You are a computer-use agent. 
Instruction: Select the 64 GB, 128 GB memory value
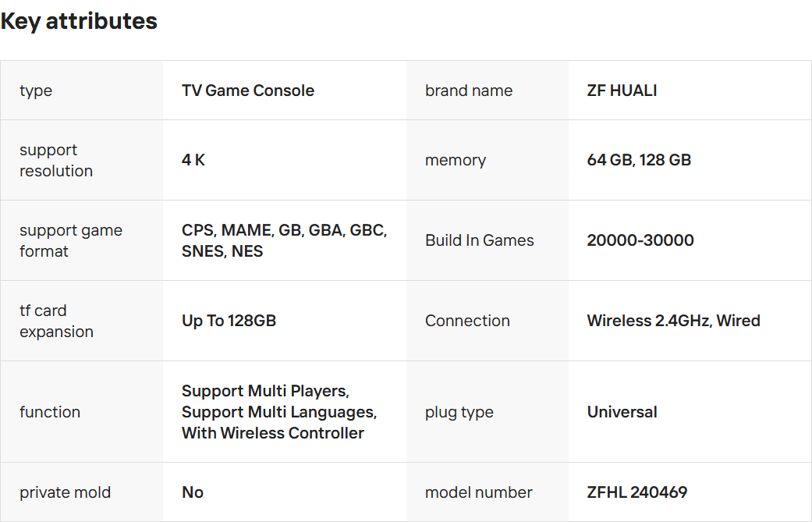pyautogui.click(x=639, y=160)
